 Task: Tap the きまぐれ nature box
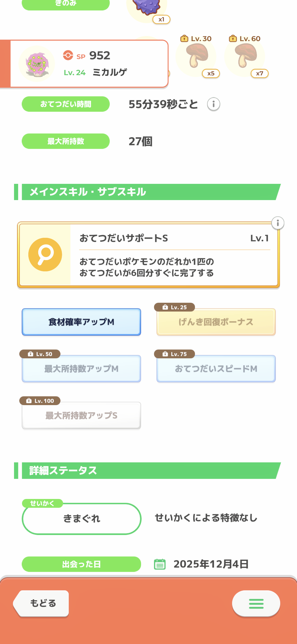[x=81, y=519]
